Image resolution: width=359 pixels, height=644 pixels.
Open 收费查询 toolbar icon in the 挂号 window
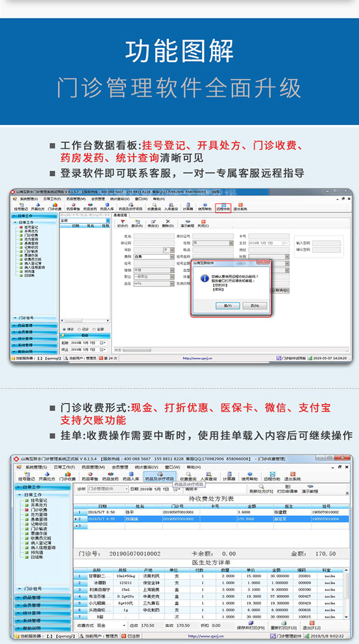coord(154,206)
